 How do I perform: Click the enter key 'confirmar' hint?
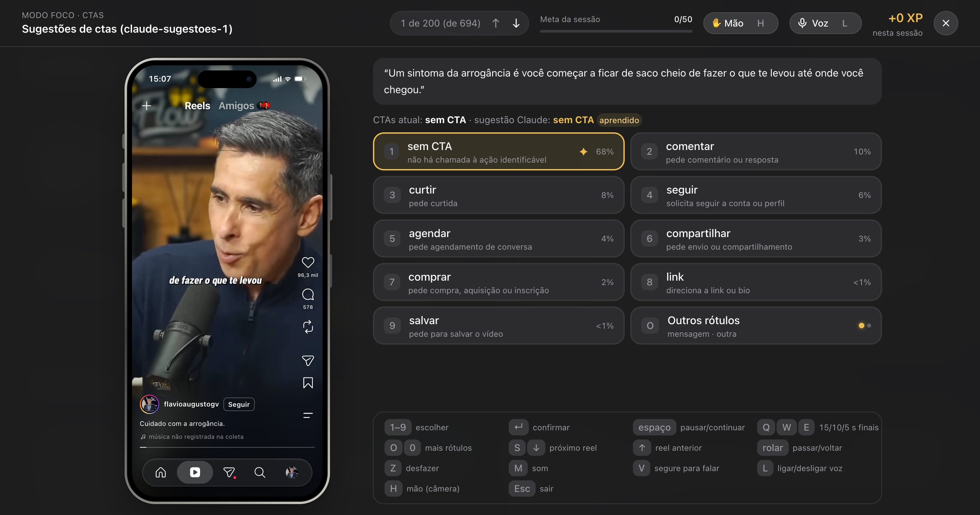pyautogui.click(x=519, y=428)
